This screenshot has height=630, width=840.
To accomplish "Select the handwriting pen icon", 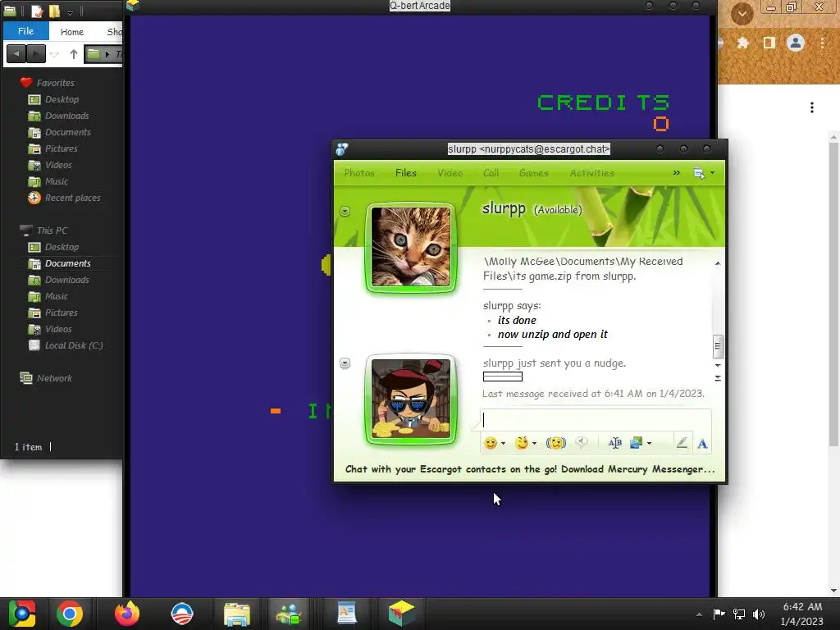I will (682, 443).
